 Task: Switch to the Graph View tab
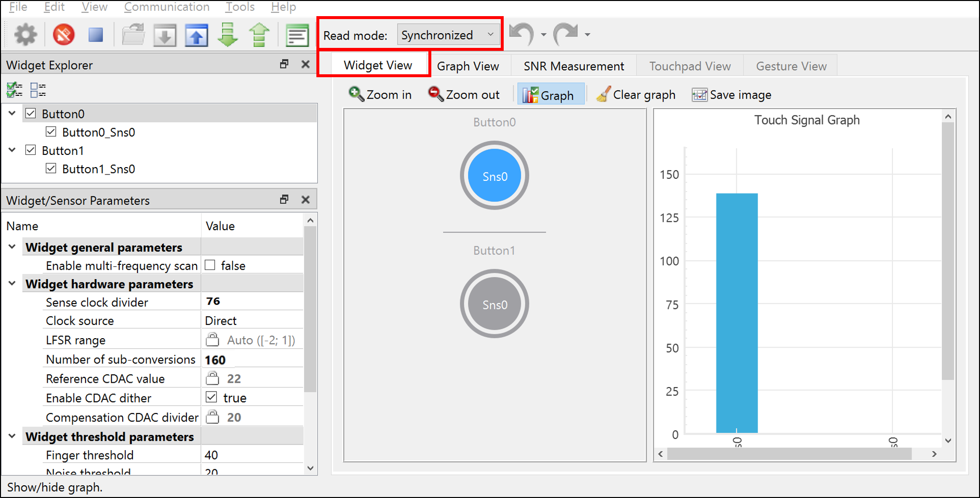click(468, 66)
